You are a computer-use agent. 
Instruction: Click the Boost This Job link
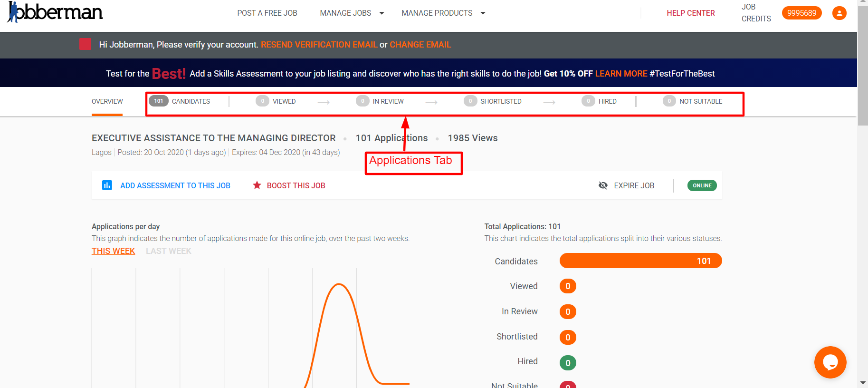[x=296, y=185]
